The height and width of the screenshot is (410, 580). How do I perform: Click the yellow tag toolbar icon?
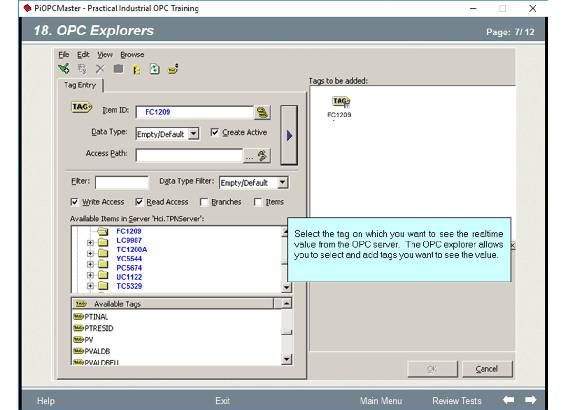173,69
